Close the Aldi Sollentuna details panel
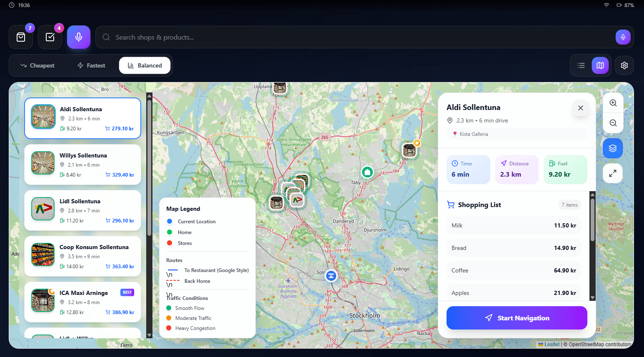This screenshot has height=357, width=644. click(x=580, y=108)
